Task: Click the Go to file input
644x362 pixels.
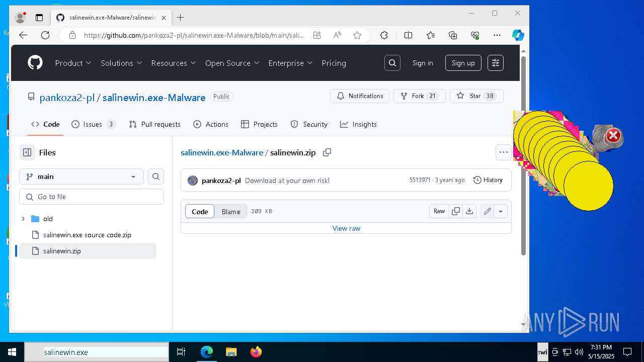Action: point(92,197)
